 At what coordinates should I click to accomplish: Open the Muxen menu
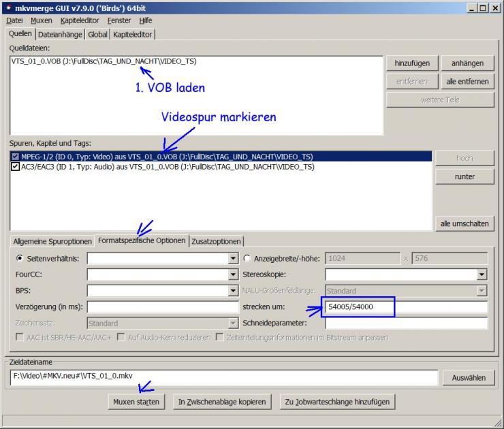click(42, 20)
